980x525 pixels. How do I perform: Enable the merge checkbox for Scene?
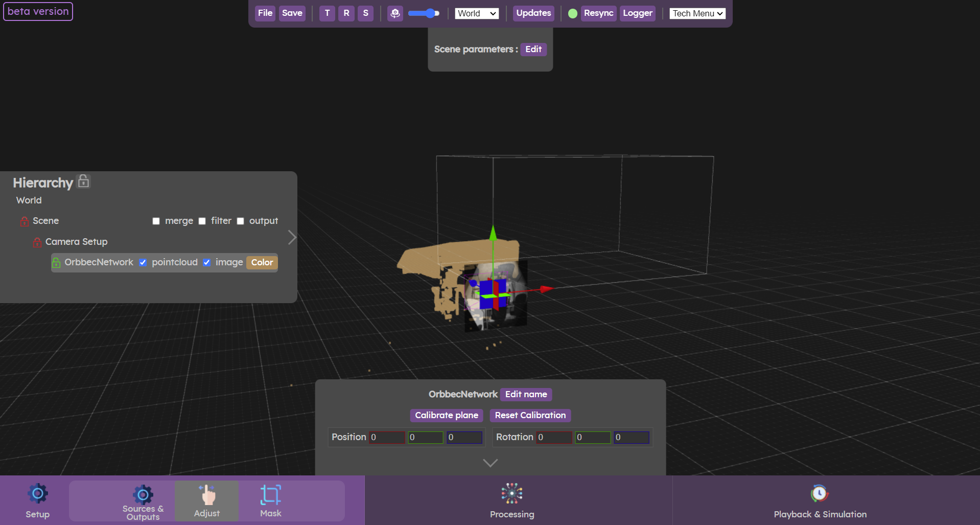(156, 221)
